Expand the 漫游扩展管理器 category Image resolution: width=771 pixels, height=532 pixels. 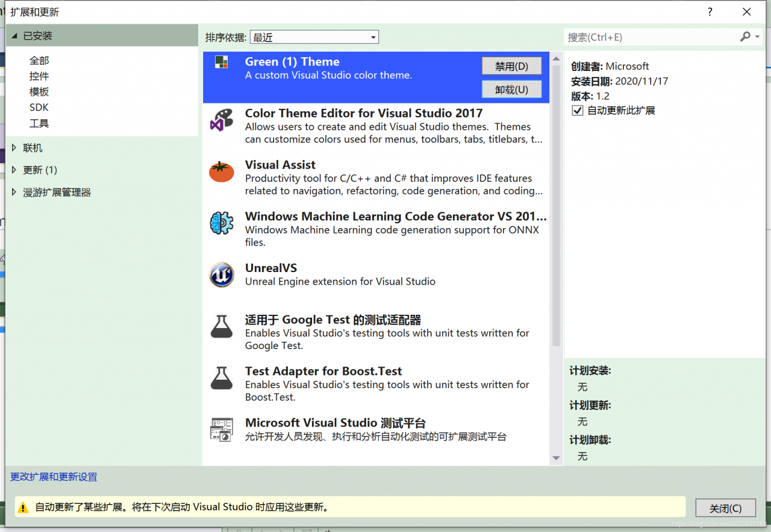pyautogui.click(x=14, y=192)
